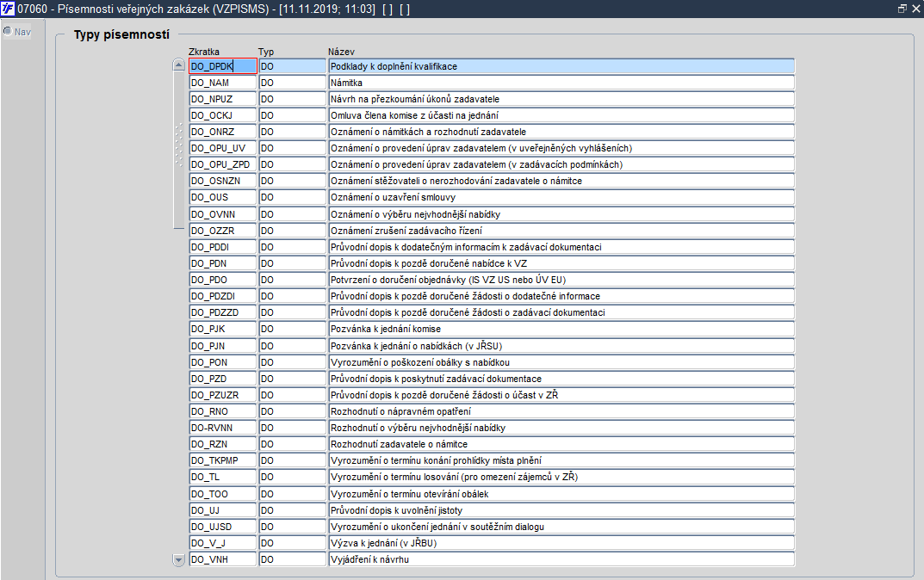Click 'Výzva k jednání (v JŘBU)' field
The width and height of the screenshot is (924, 580).
tap(561, 543)
